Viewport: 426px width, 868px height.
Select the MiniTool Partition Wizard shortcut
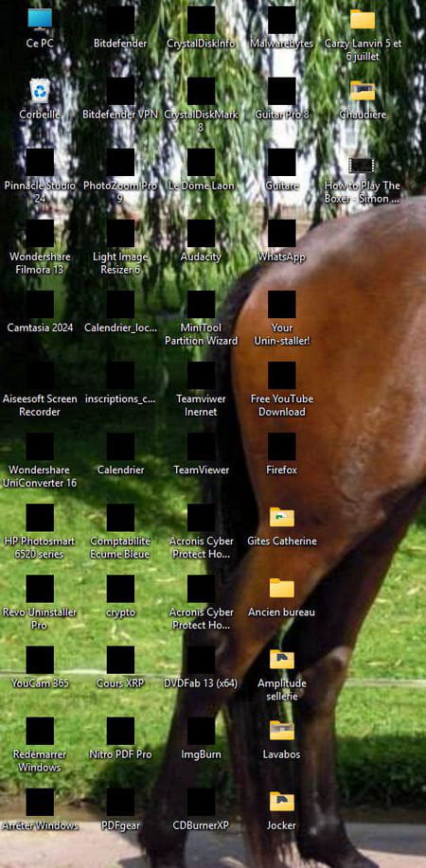(x=201, y=305)
